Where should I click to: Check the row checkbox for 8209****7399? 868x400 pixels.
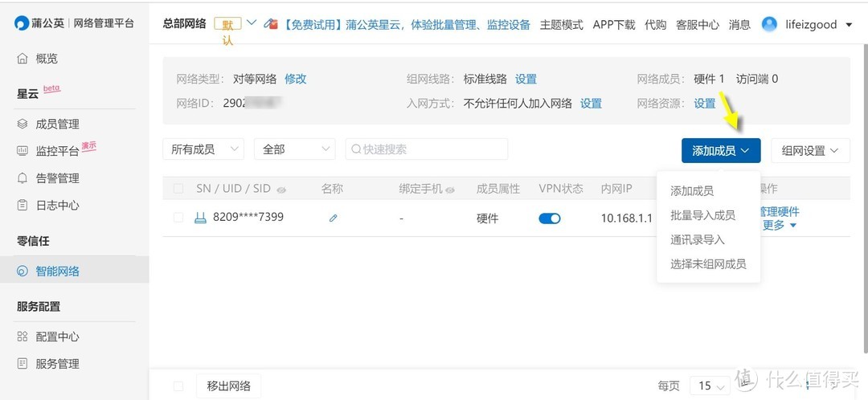tap(178, 218)
